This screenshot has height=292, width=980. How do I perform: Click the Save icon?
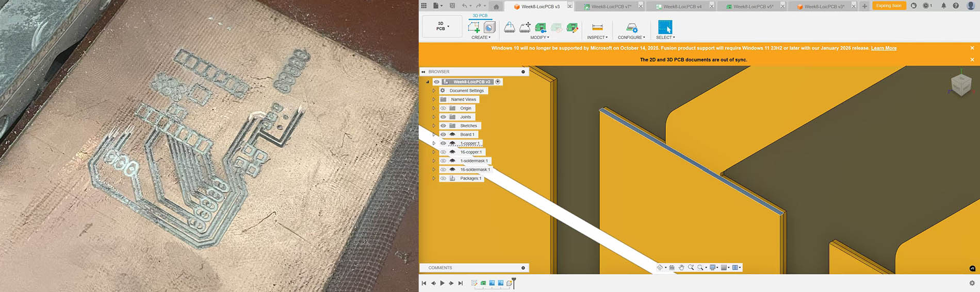[x=452, y=6]
